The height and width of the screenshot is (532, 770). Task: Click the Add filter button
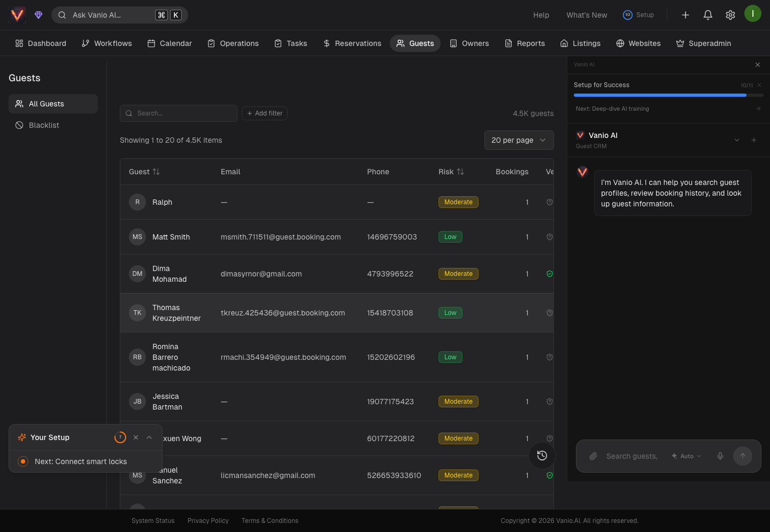click(265, 113)
